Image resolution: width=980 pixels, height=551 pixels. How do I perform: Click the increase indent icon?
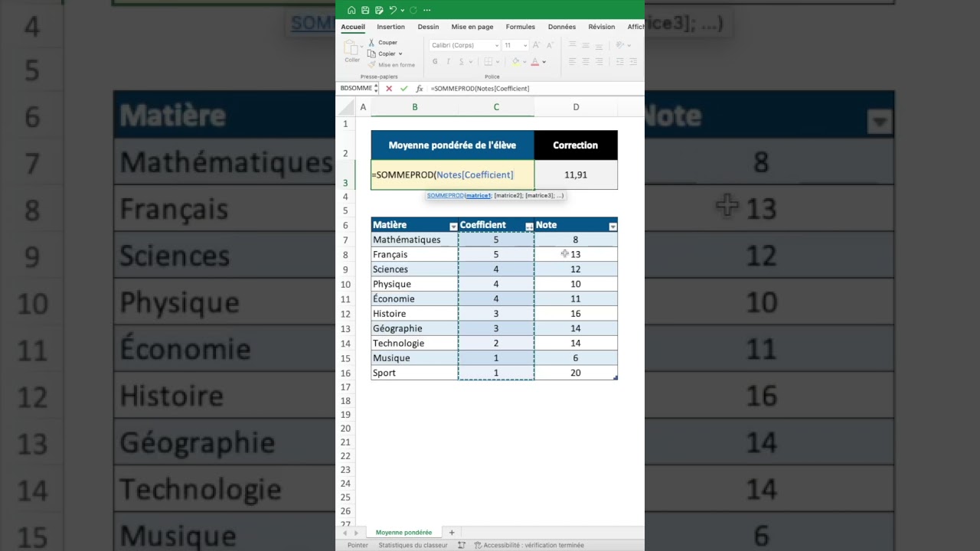click(634, 61)
